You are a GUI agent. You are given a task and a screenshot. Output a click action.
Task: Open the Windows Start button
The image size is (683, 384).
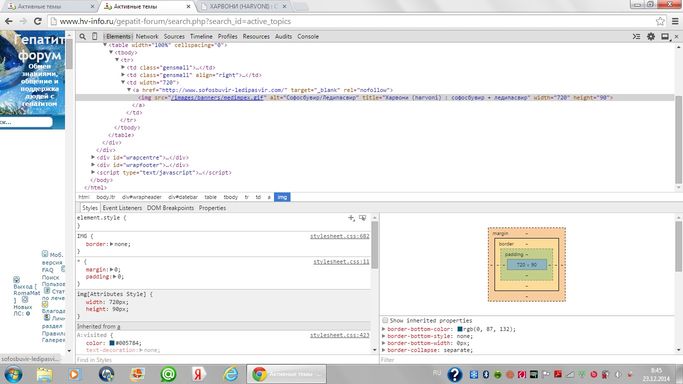pyautogui.click(x=13, y=374)
